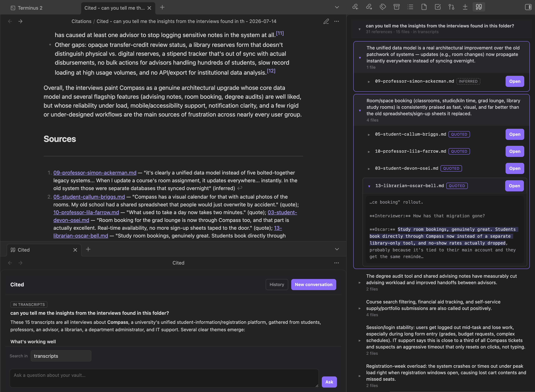Select the Cited quotes panel icon
Viewport: 535px width, 392px height.
click(479, 7)
